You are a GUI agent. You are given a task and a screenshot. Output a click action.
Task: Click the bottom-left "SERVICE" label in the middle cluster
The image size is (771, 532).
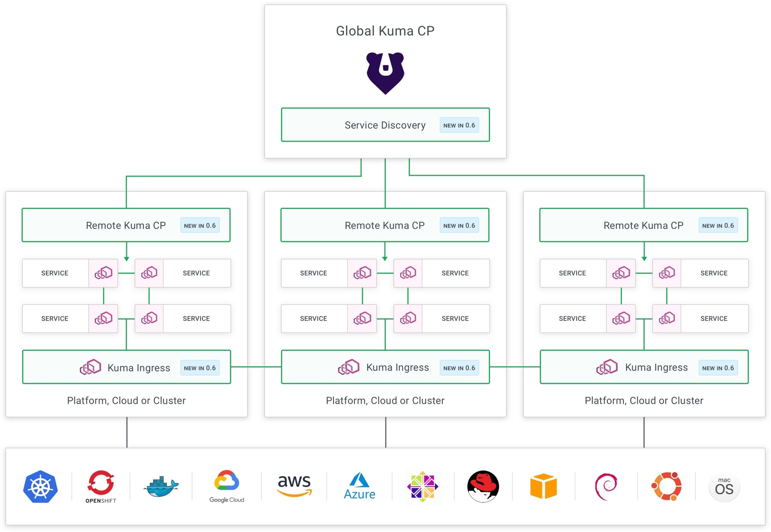pos(314,319)
